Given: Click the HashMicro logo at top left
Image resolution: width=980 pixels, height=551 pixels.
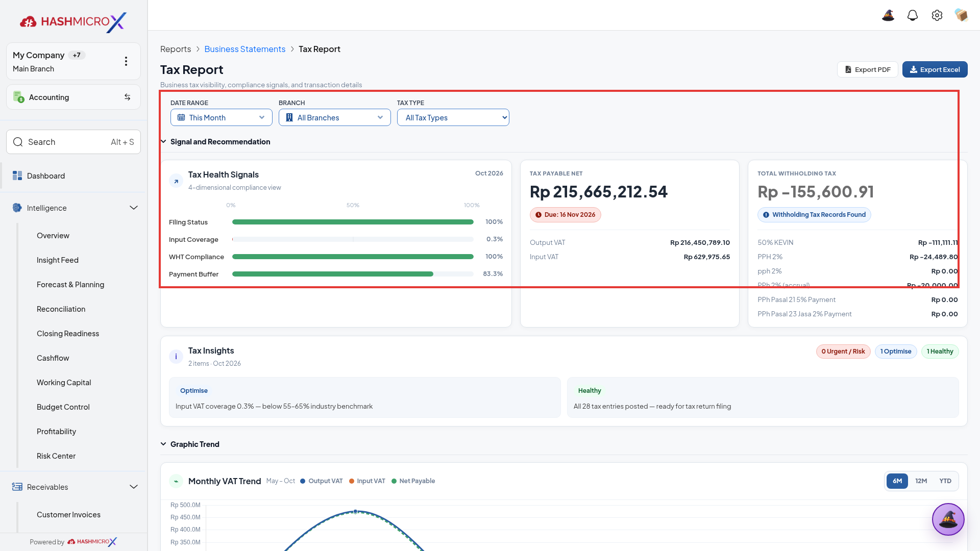Looking at the screenshot, I should 73,22.
